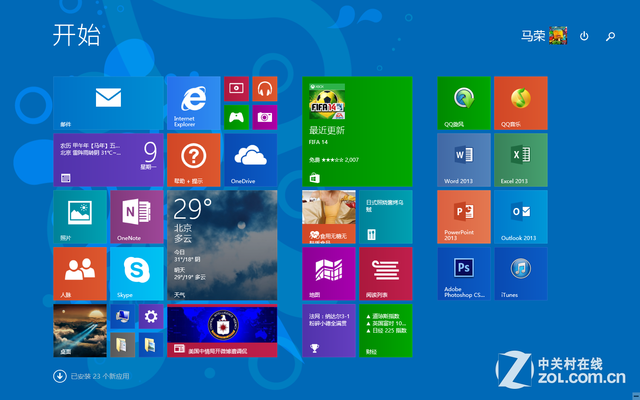Open the Desktop tile
The height and width of the screenshot is (400, 640).
pyautogui.click(x=80, y=331)
